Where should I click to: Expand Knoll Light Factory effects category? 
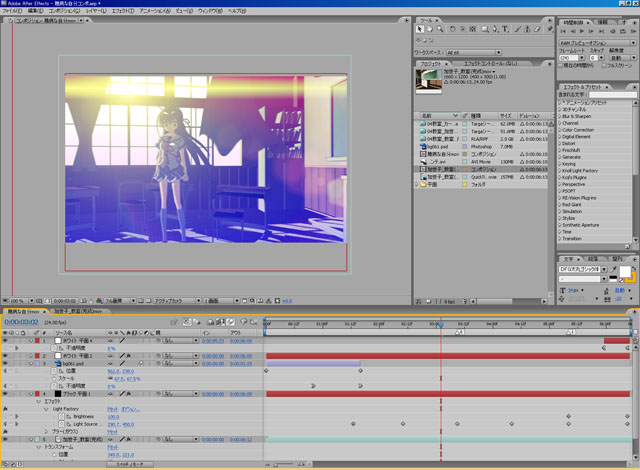[560, 171]
